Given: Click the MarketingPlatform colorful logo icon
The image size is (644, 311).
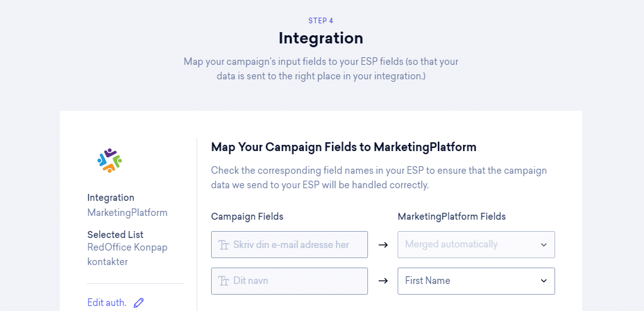Looking at the screenshot, I should pos(110,161).
